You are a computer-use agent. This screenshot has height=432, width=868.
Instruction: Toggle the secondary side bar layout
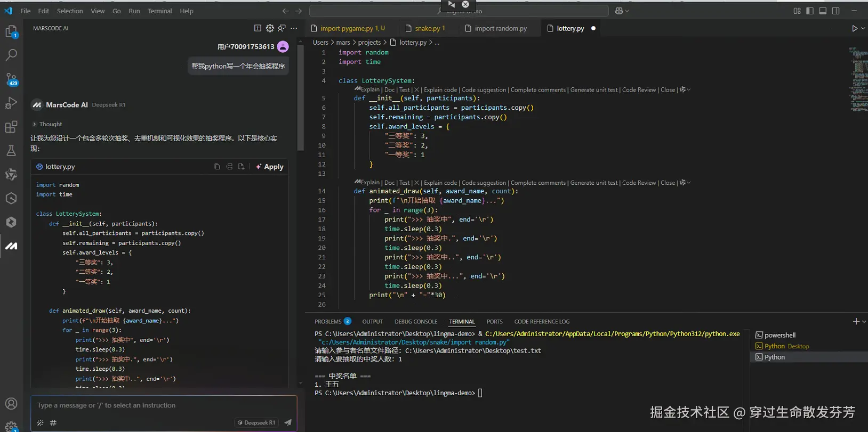pyautogui.click(x=835, y=11)
